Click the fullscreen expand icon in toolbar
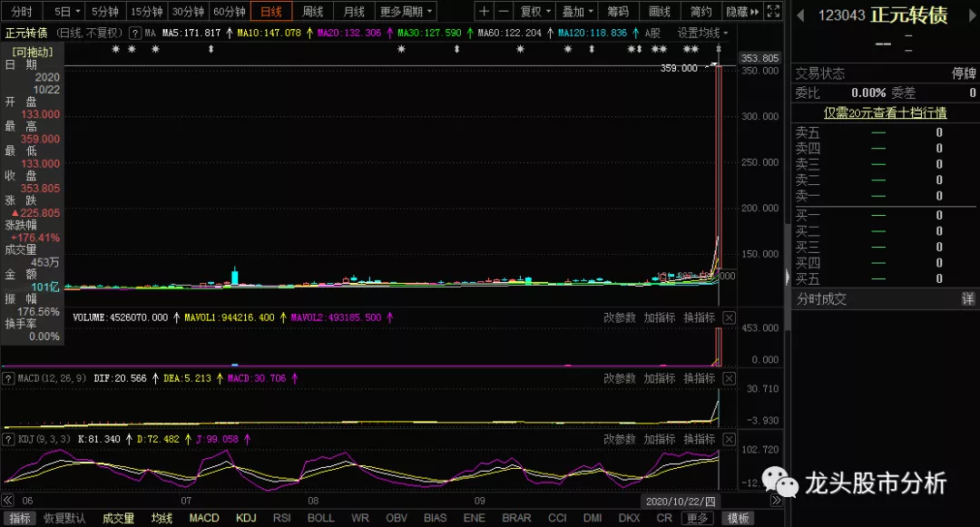 pos(772,12)
